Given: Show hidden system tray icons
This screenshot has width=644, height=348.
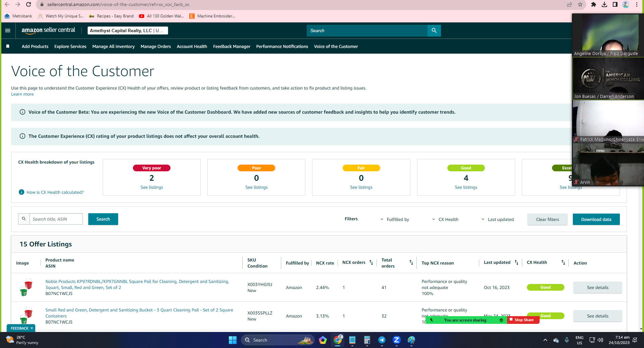Looking at the screenshot, I should point(545,340).
